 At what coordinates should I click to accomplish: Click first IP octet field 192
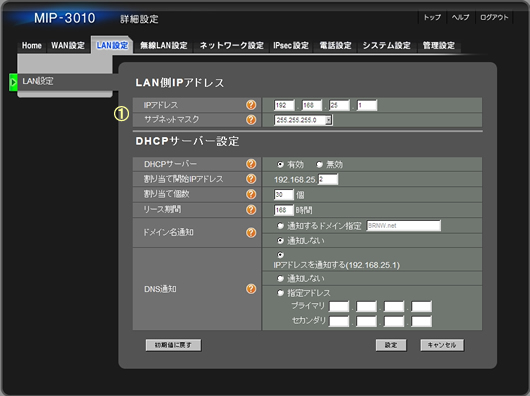pyautogui.click(x=284, y=105)
